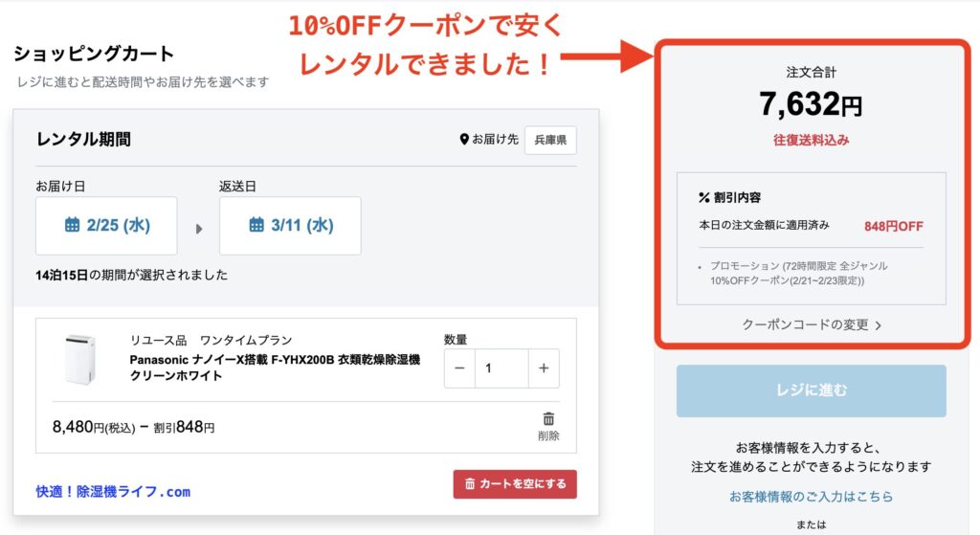The height and width of the screenshot is (535, 980).
Task: Click the 7,632円 order total amount
Action: (811, 103)
